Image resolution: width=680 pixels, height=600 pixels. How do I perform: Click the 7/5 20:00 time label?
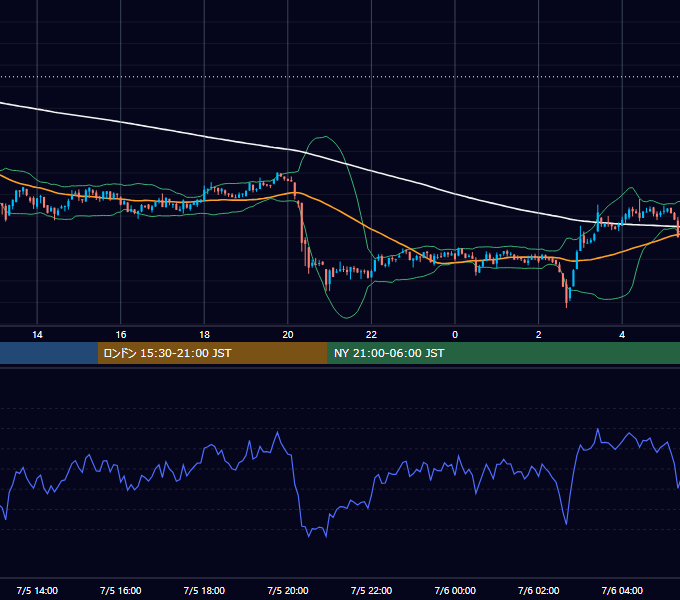[288, 591]
